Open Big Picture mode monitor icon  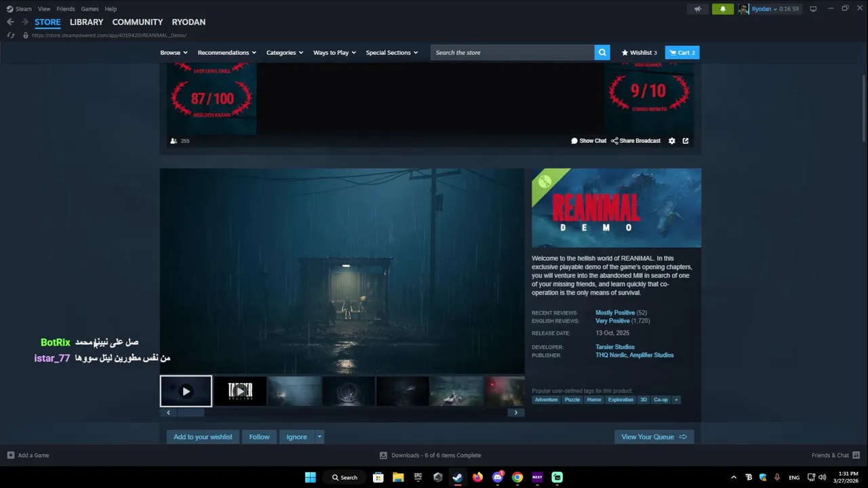coord(813,9)
